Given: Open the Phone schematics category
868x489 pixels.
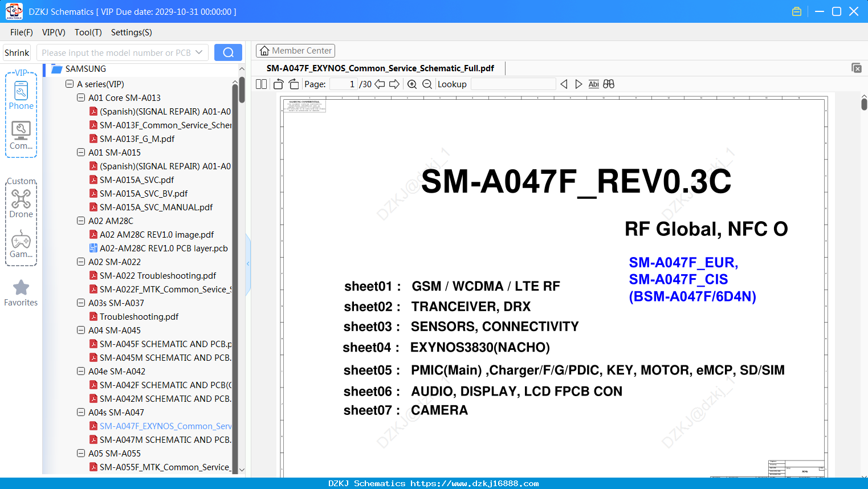Looking at the screenshot, I should pos(21,94).
